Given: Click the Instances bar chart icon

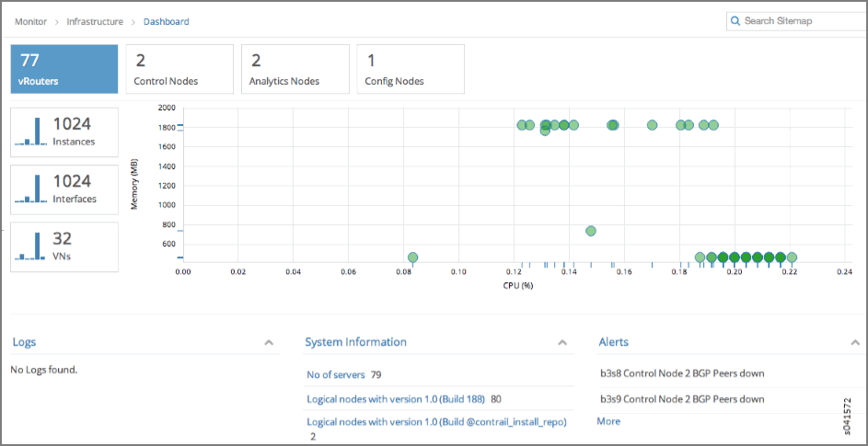Looking at the screenshot, I should tap(31, 132).
